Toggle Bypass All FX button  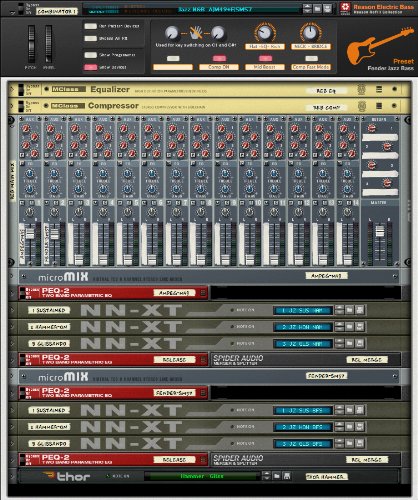[x=90, y=38]
